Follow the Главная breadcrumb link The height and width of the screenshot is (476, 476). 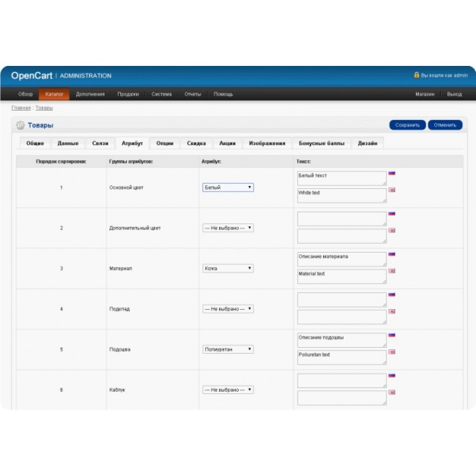click(x=21, y=108)
